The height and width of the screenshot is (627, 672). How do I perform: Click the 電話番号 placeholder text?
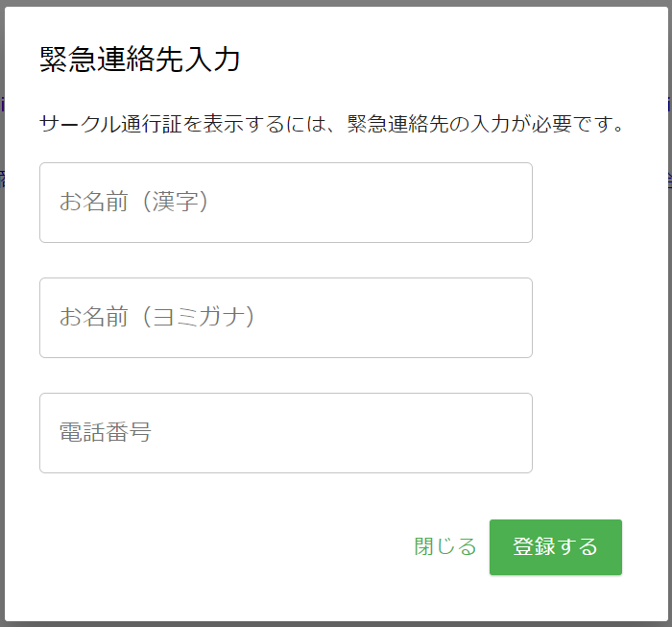click(105, 432)
